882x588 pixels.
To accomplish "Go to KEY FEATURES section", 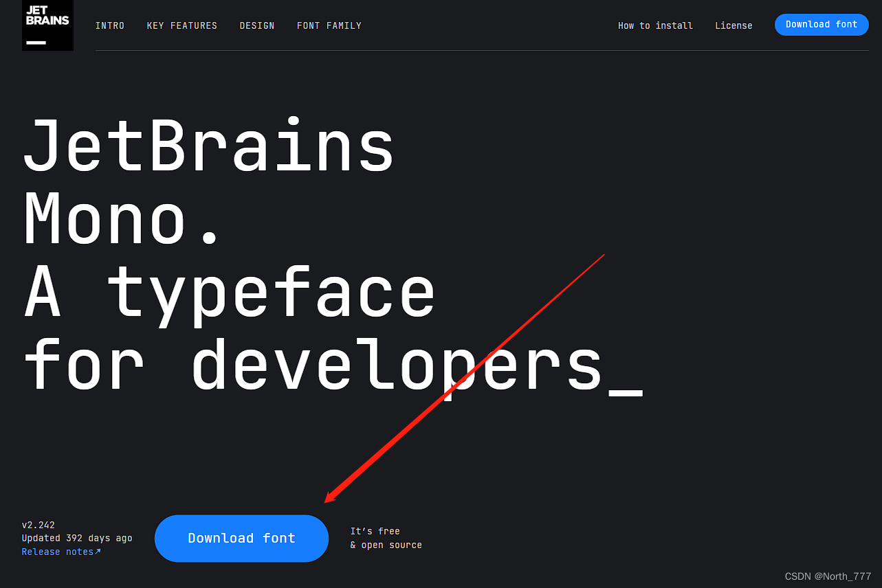I will tap(182, 25).
